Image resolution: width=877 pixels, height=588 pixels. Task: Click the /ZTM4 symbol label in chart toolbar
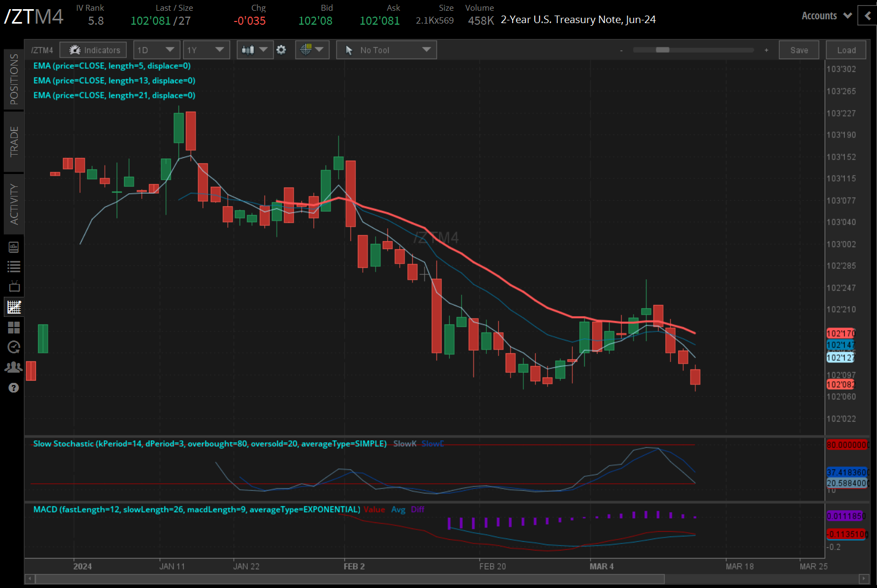[x=42, y=50]
